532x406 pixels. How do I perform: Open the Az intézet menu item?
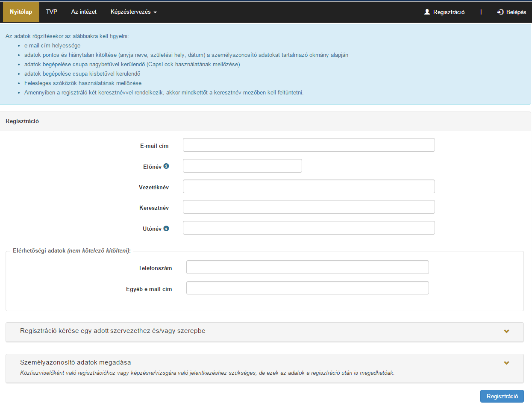pyautogui.click(x=84, y=12)
